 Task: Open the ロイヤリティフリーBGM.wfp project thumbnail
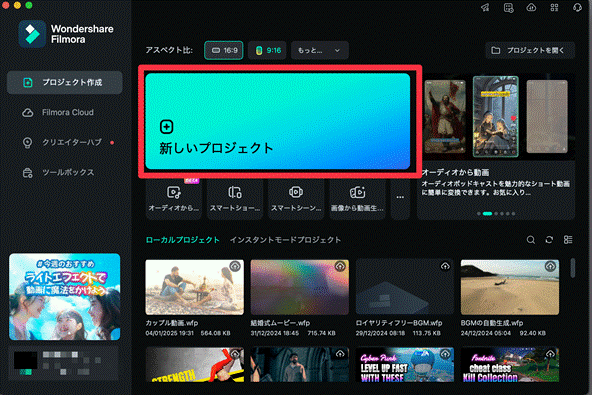tap(405, 287)
